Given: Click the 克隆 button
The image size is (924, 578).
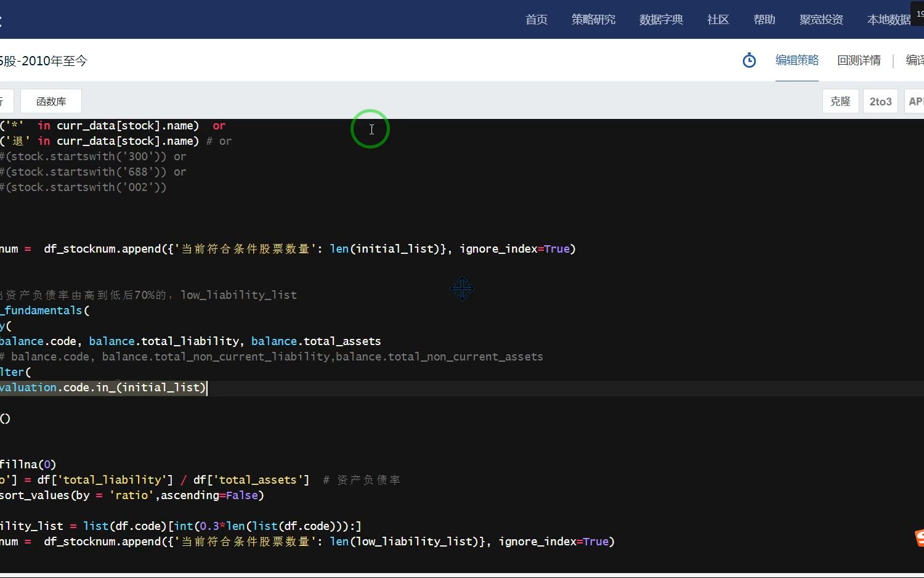Looking at the screenshot, I should (840, 101).
